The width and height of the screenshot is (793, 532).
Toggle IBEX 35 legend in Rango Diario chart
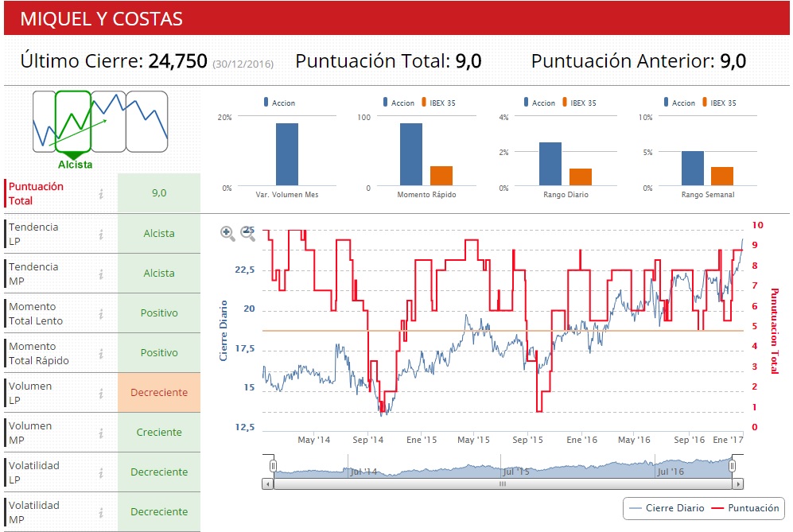(x=579, y=103)
